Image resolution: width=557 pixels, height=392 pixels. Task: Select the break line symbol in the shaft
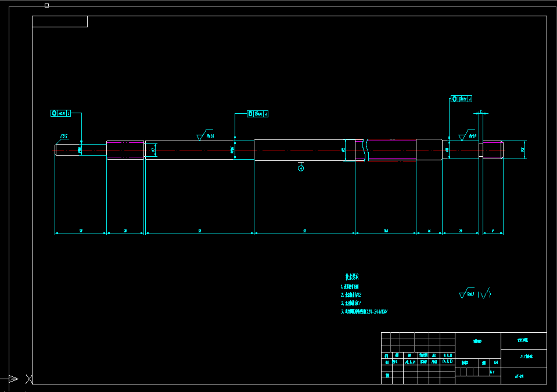pyautogui.click(x=365, y=150)
